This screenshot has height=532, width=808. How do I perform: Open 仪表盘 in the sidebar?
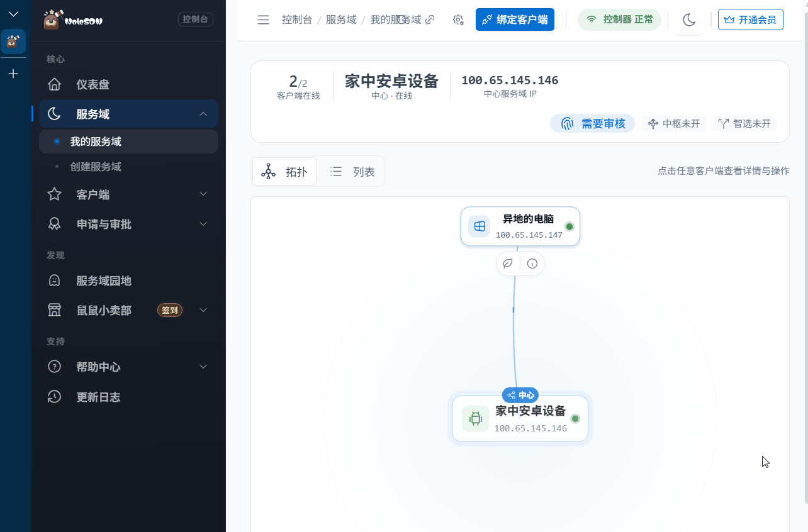[x=128, y=84]
